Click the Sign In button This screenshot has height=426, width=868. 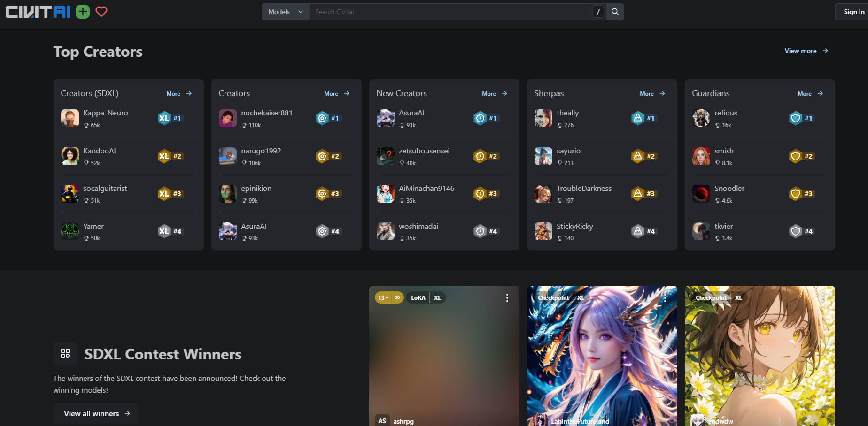853,12
